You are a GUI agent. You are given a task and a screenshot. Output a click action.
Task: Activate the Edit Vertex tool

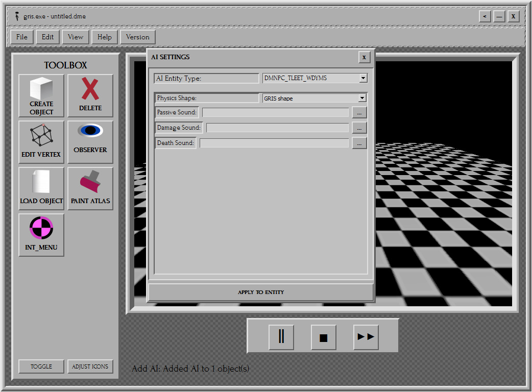41,142
